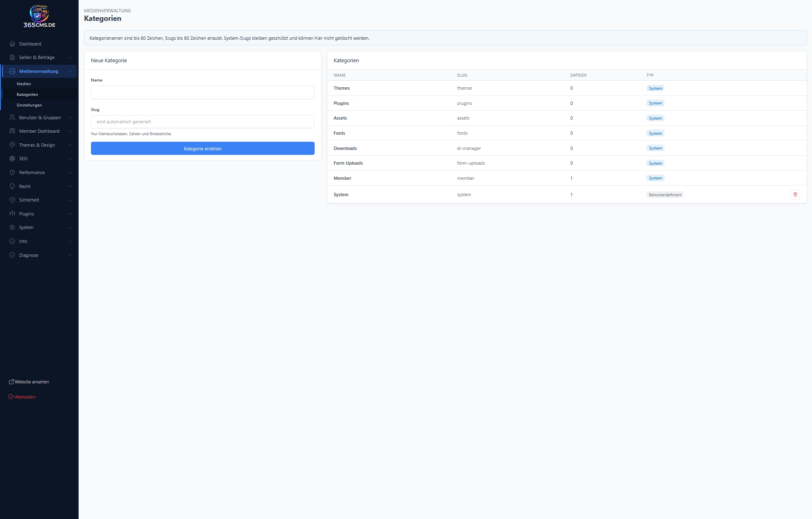Expand the Diagnose menu chevron
This screenshot has width=812, height=519.
pos(70,256)
